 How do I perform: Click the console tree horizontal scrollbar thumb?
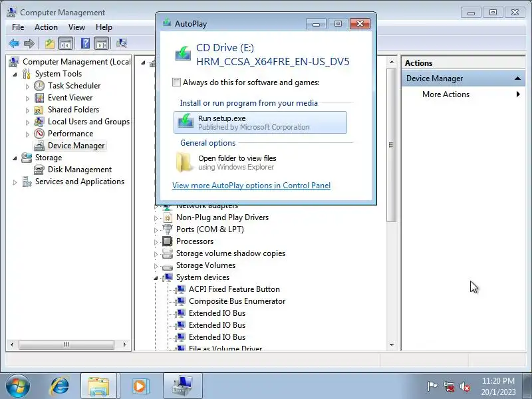coord(66,344)
